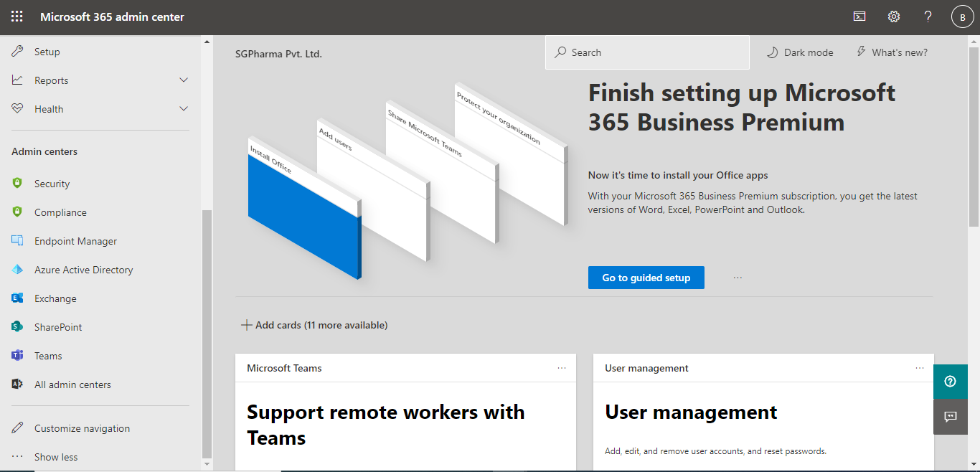Open account avatar labeled B

(x=963, y=17)
